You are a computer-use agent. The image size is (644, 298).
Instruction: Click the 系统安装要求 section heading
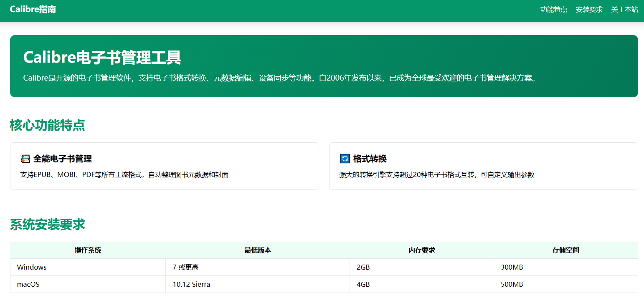pyautogui.click(x=48, y=225)
